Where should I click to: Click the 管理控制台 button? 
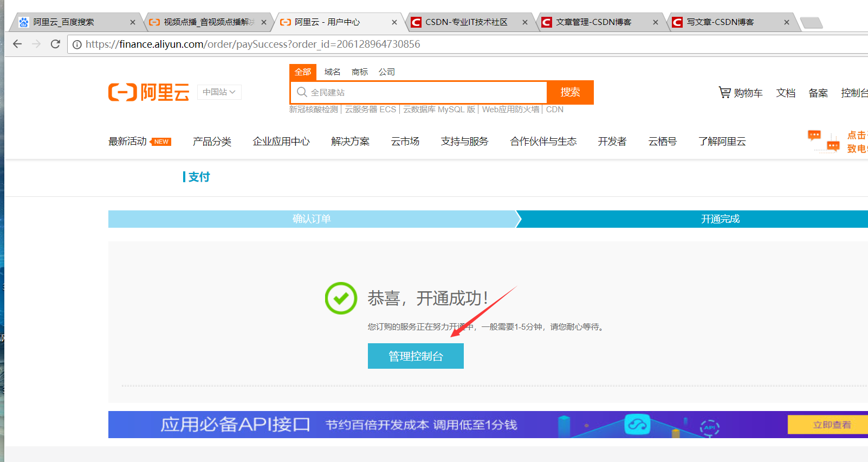(416, 356)
